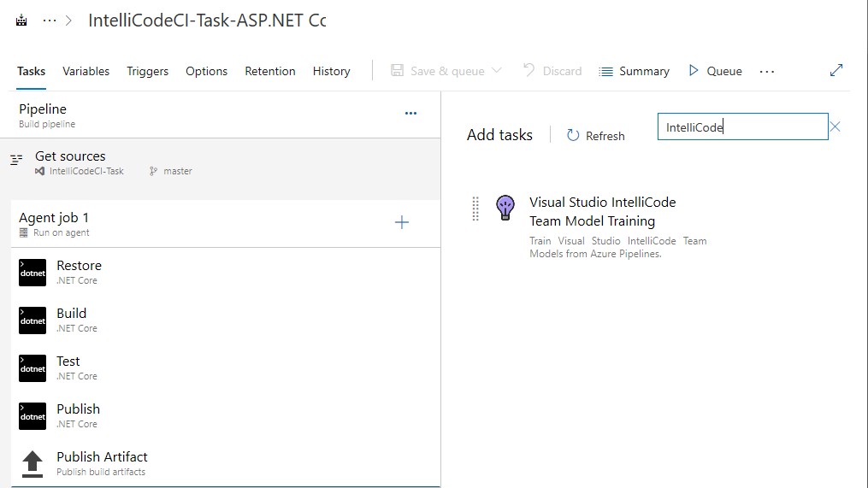The image size is (868, 488).
Task: Click the master branch icon
Action: [x=153, y=171]
